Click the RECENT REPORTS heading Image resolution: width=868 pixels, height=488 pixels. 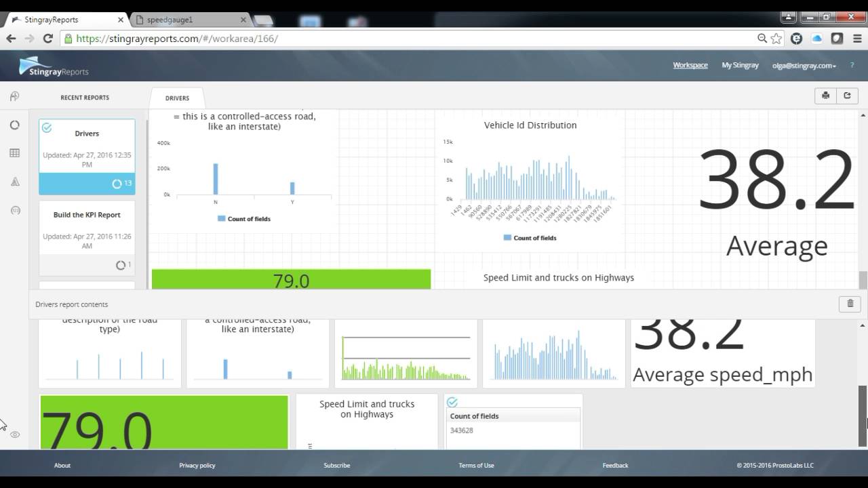85,98
